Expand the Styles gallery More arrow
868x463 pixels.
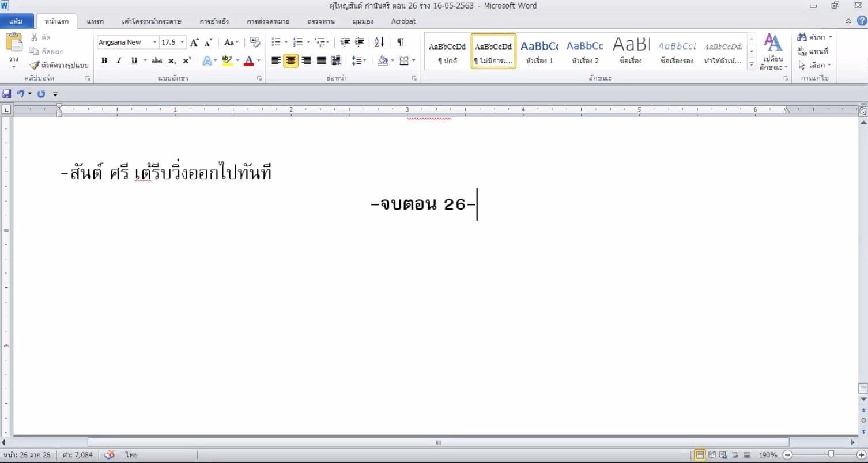coord(752,65)
